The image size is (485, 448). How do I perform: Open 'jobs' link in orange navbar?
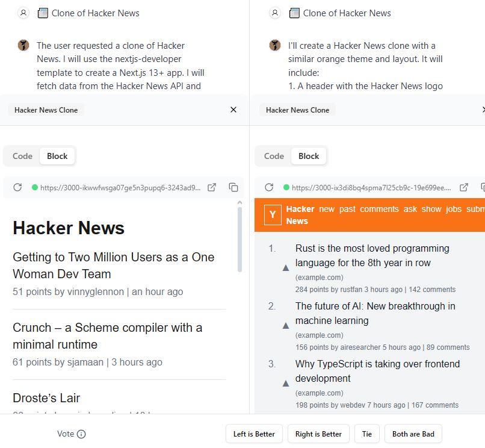click(x=454, y=209)
